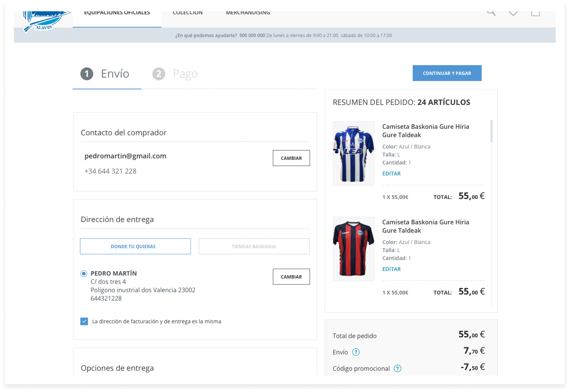Open red and black shirt thumbnail

pos(353,249)
